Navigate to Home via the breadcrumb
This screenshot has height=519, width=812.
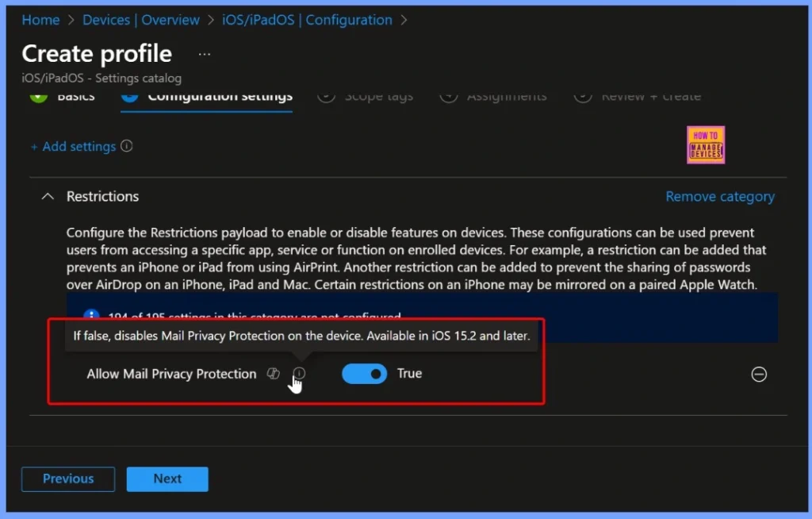click(x=40, y=20)
